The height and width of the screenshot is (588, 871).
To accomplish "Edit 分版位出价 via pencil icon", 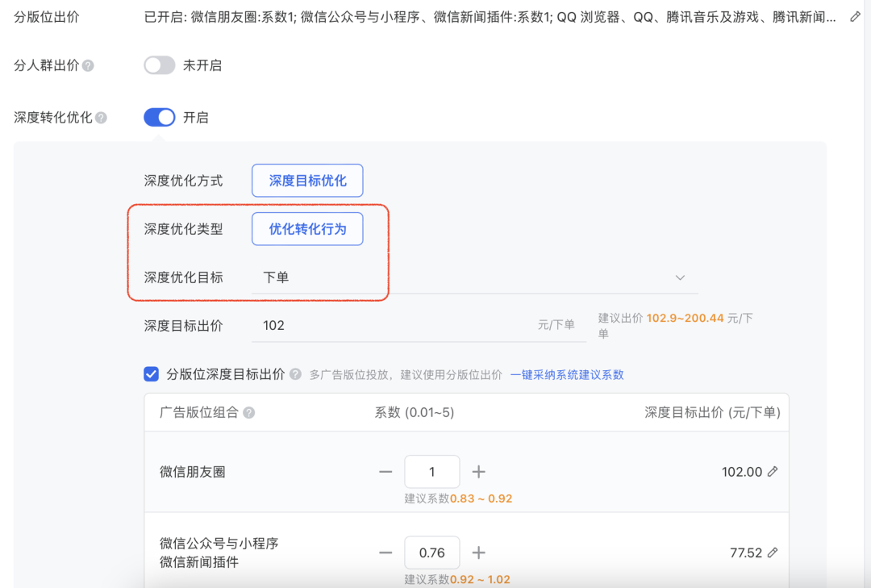I will [x=855, y=17].
